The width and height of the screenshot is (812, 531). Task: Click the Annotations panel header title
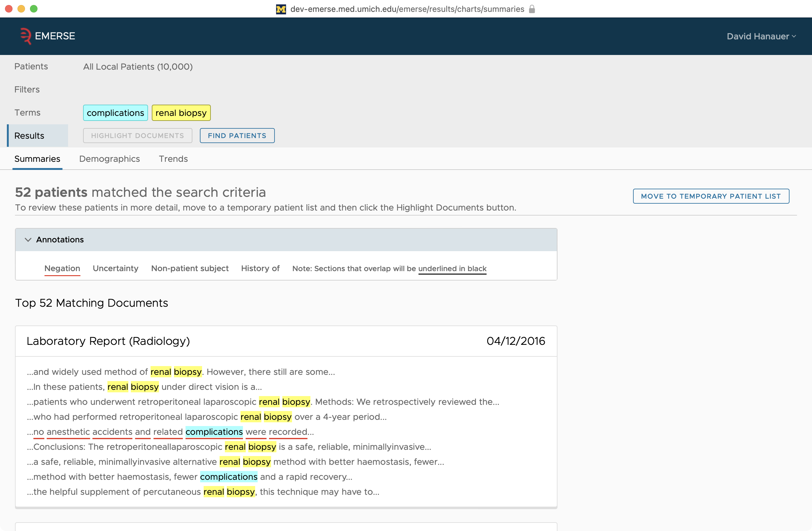(x=60, y=240)
